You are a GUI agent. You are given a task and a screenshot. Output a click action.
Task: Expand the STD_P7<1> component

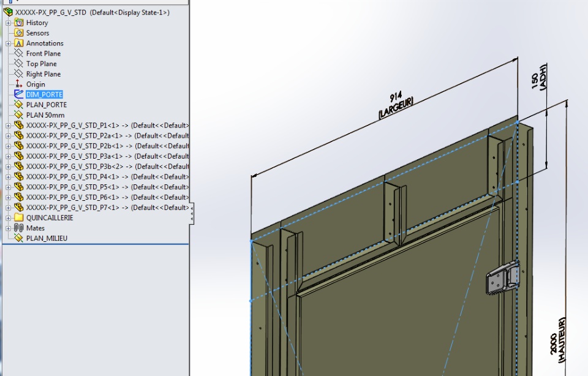pyautogui.click(x=8, y=208)
